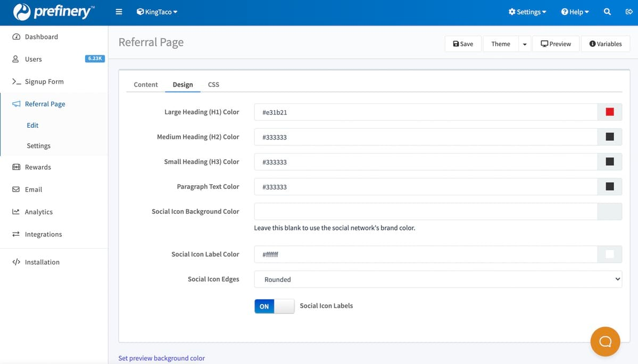Open the red H1 color swatch

610,112
